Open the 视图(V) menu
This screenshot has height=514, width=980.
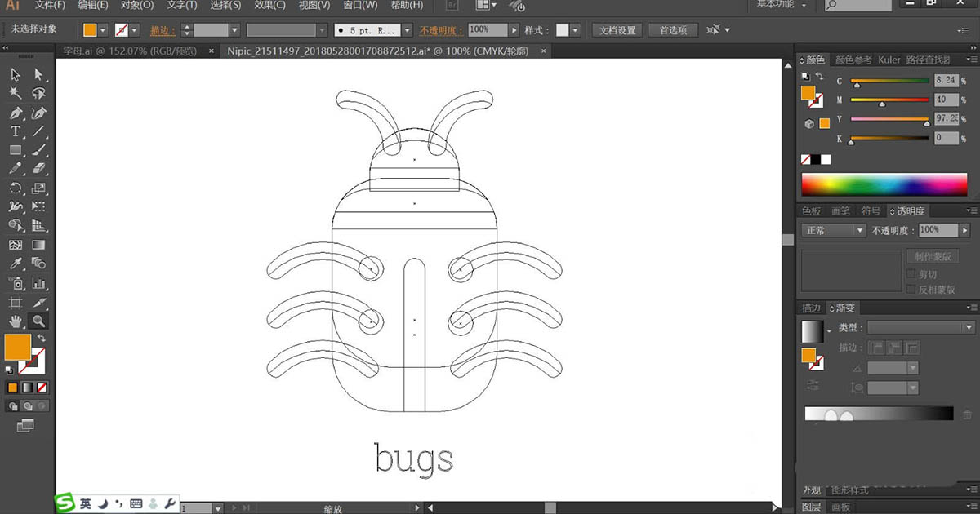point(314,5)
